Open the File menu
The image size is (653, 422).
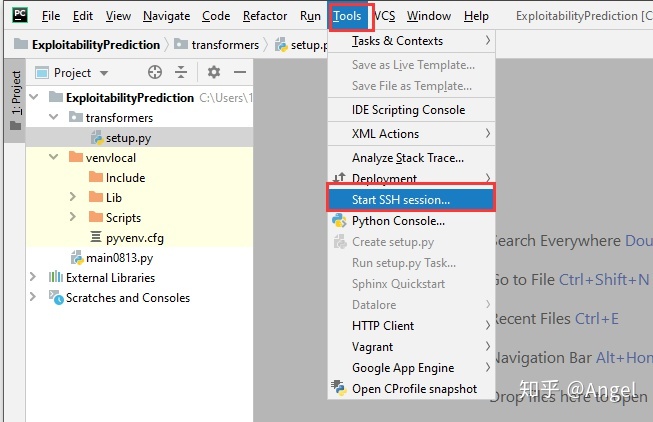pyautogui.click(x=51, y=16)
